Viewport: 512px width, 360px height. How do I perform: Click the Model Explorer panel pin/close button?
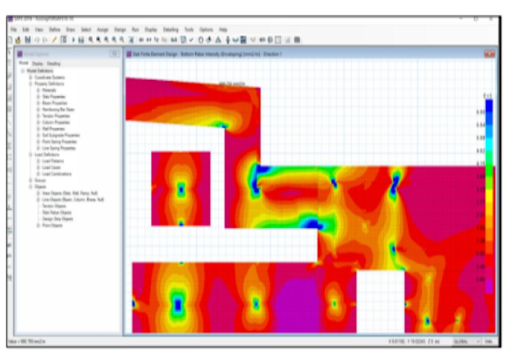tap(115, 54)
